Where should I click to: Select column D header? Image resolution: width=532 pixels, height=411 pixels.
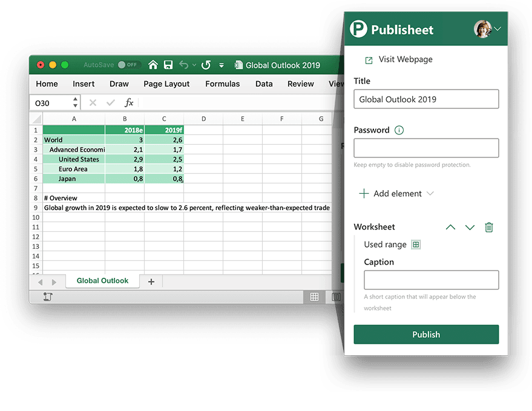tap(203, 119)
